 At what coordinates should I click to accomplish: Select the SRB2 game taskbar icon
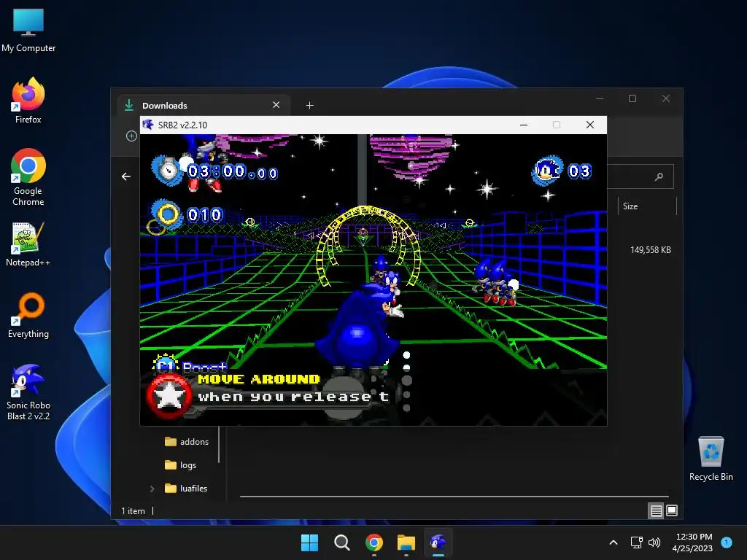[x=438, y=542]
